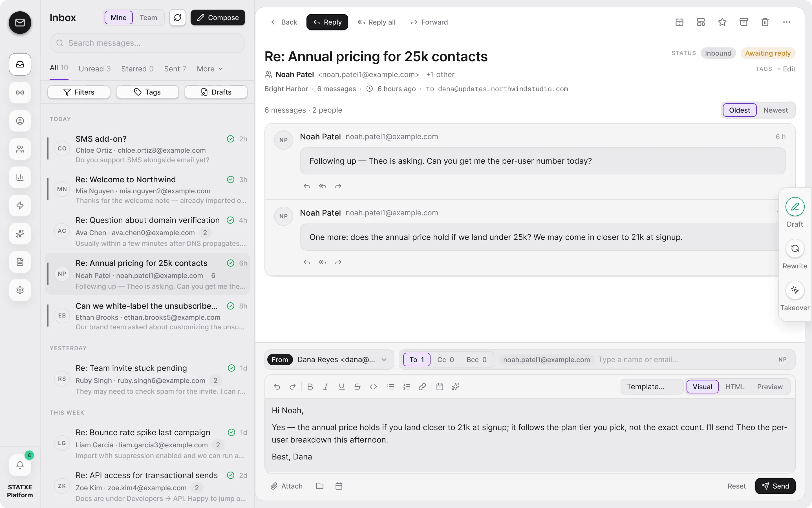Open the Starred tab
Image resolution: width=812 pixels, height=508 pixels.
pyautogui.click(x=137, y=69)
